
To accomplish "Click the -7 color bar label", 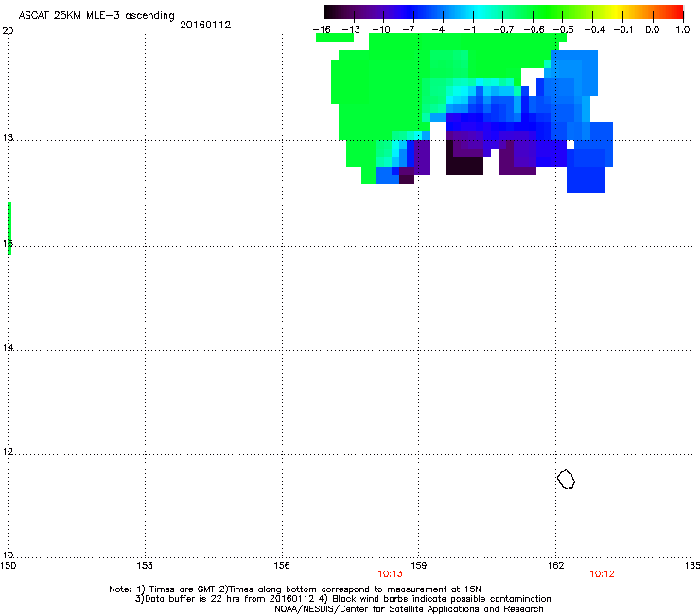I will pos(409,30).
